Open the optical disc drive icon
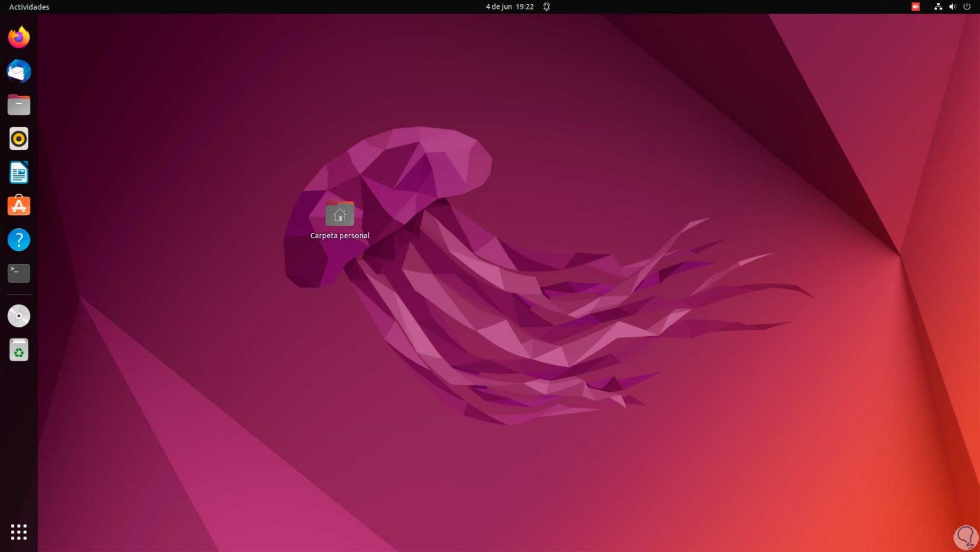 click(19, 316)
